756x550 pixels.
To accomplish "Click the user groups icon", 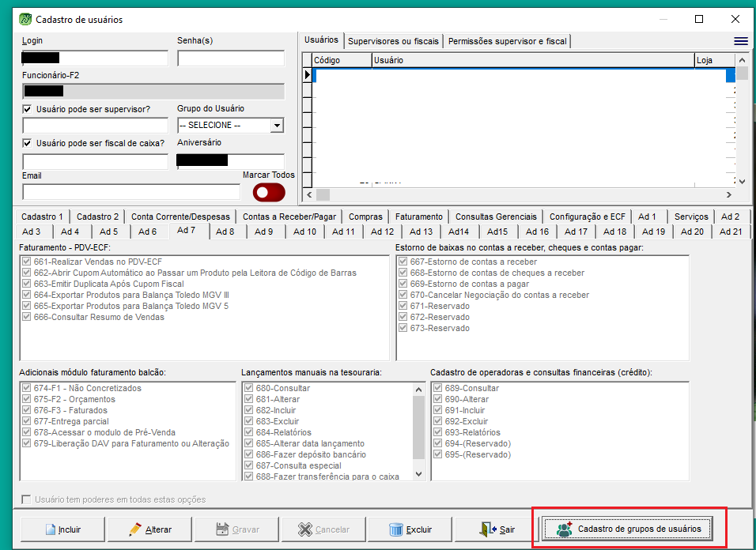I will 565,529.
